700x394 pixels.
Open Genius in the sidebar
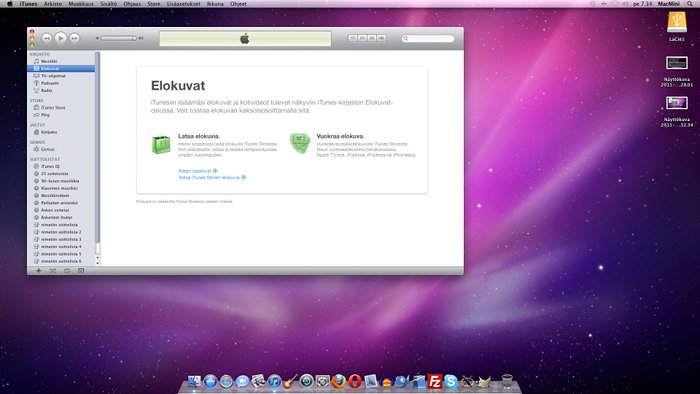[x=61, y=149]
